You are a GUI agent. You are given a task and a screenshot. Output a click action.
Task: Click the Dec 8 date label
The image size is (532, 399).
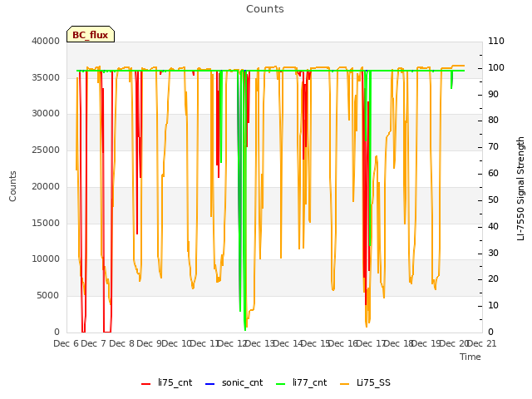pos(122,343)
